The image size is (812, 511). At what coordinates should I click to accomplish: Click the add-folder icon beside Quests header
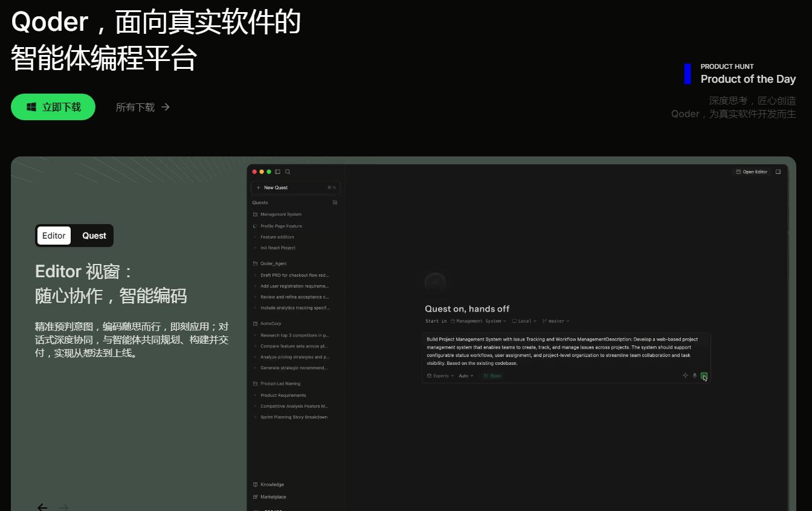click(x=335, y=202)
